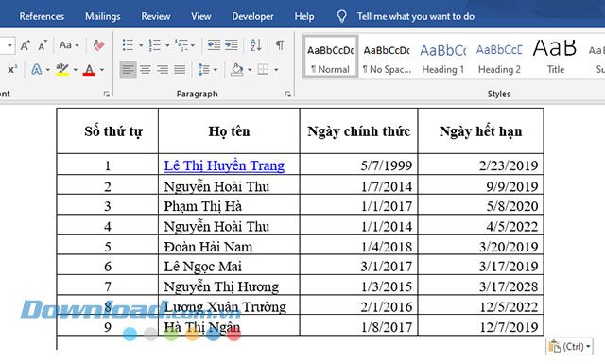Open Paragraph settings dialog launcher
Screen dimensions: 605x364
[287, 94]
